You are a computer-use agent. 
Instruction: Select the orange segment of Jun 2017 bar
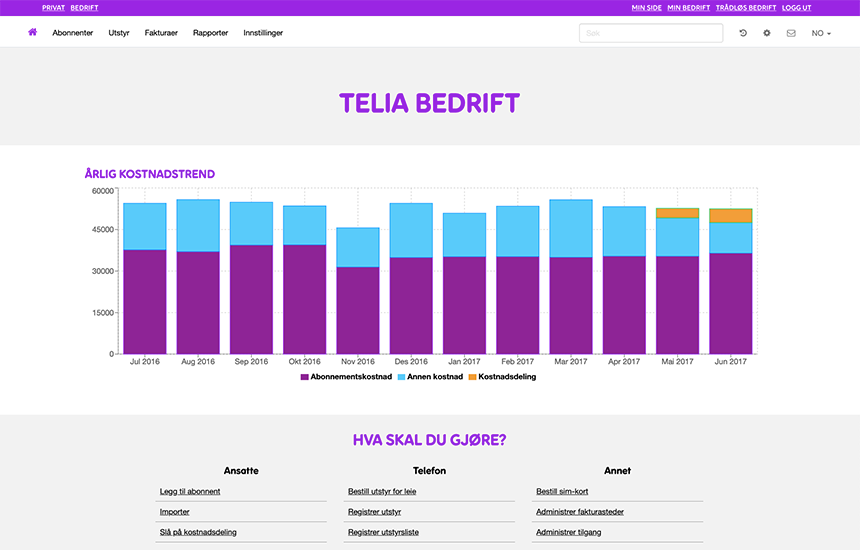(731, 216)
